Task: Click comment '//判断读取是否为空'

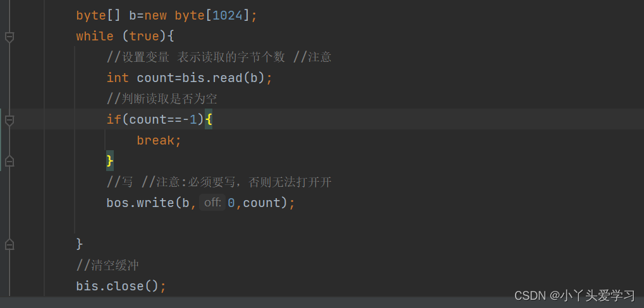Action: tap(162, 99)
